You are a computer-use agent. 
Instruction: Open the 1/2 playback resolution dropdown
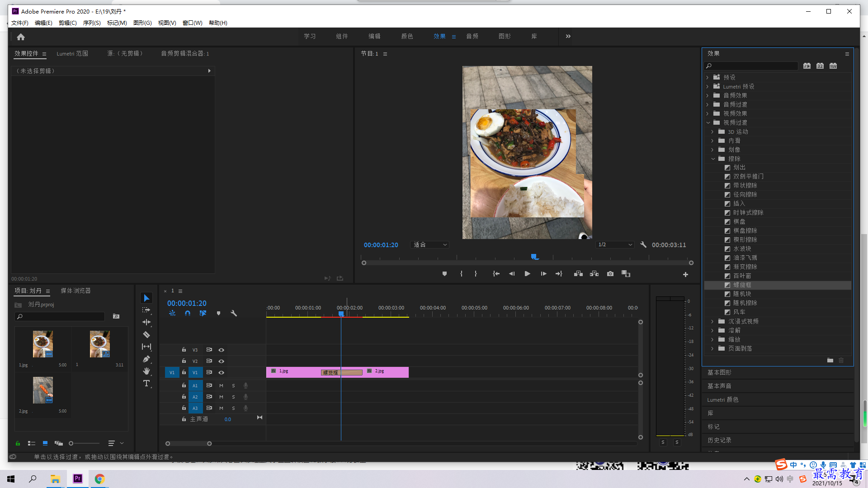615,244
